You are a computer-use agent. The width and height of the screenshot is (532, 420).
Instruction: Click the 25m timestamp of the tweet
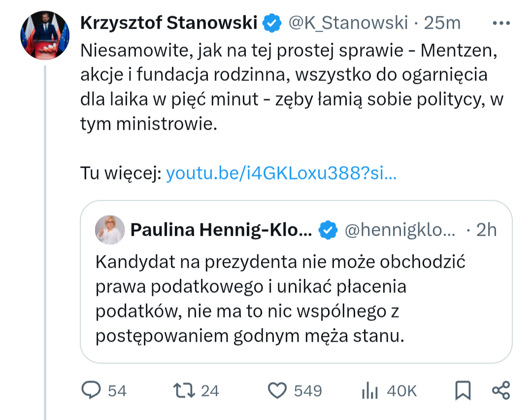(442, 23)
